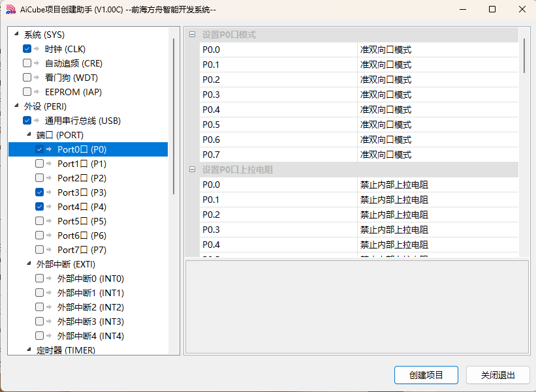Check the Port5口 (P5) checkbox
Viewport: 536px width, 392px height.
(39, 221)
